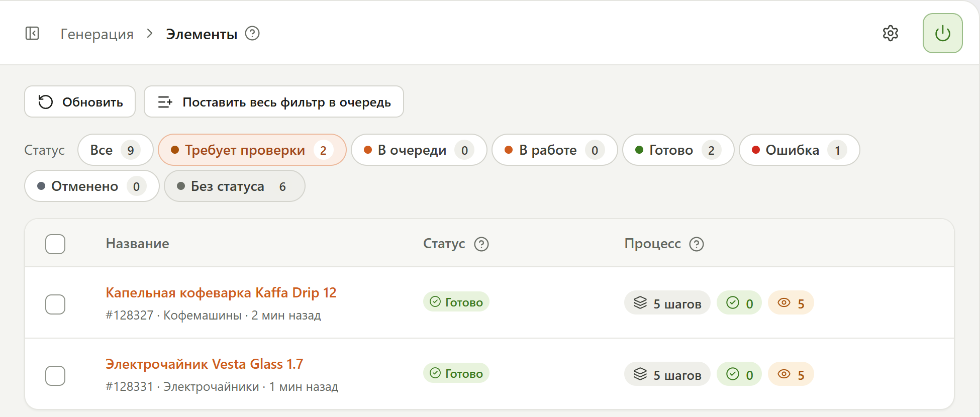Filter by В очереди status
This screenshot has height=417, width=980.
point(419,150)
